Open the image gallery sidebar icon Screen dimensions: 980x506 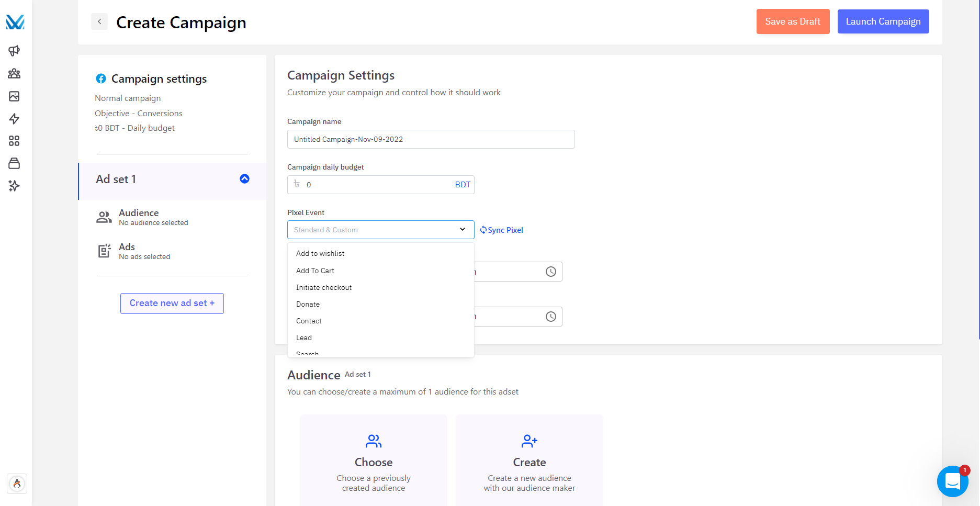click(14, 96)
